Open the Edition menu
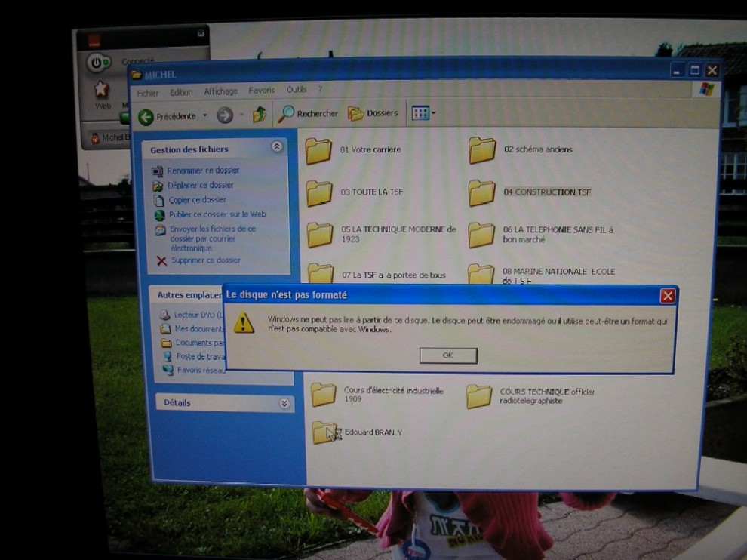747x560 pixels. point(181,92)
